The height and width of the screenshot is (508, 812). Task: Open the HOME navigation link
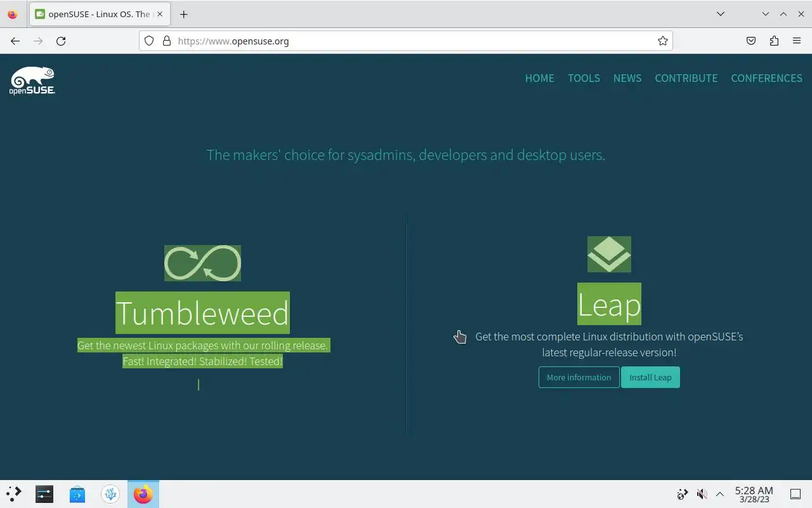[x=540, y=78]
